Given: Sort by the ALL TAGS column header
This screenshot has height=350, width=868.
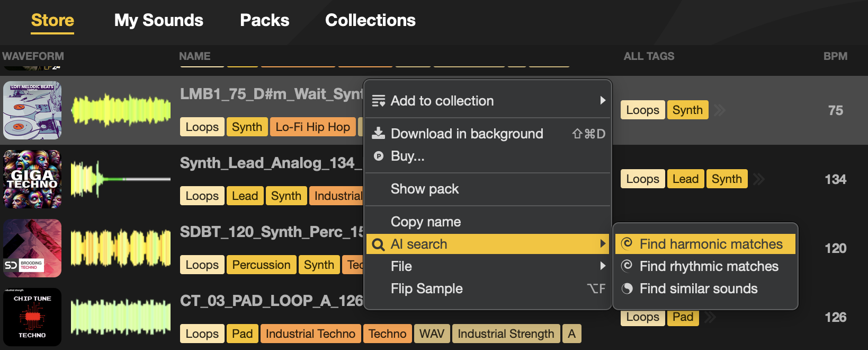Looking at the screenshot, I should (649, 56).
